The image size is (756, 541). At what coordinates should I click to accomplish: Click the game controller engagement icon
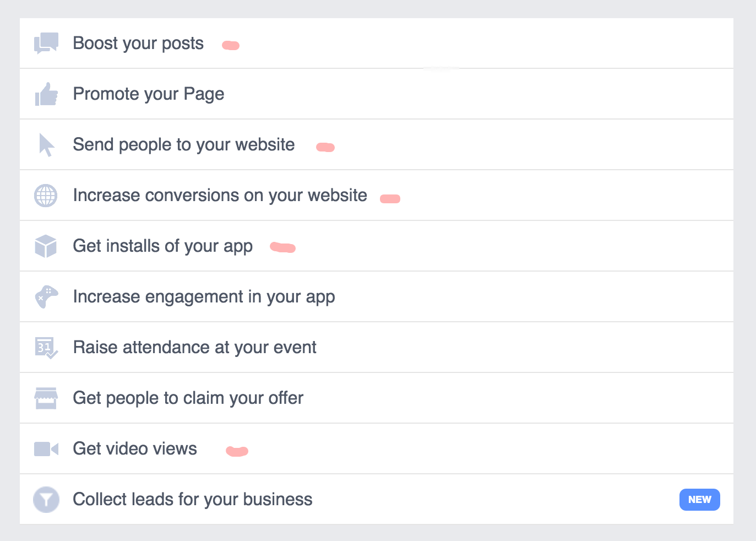pos(46,297)
